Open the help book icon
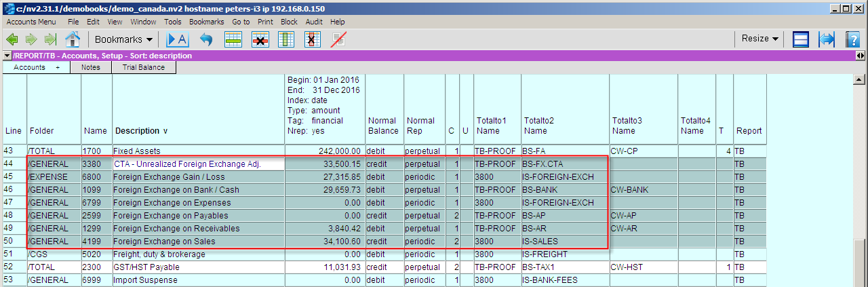Image resolution: width=868 pixels, height=287 pixels. pyautogui.click(x=852, y=39)
